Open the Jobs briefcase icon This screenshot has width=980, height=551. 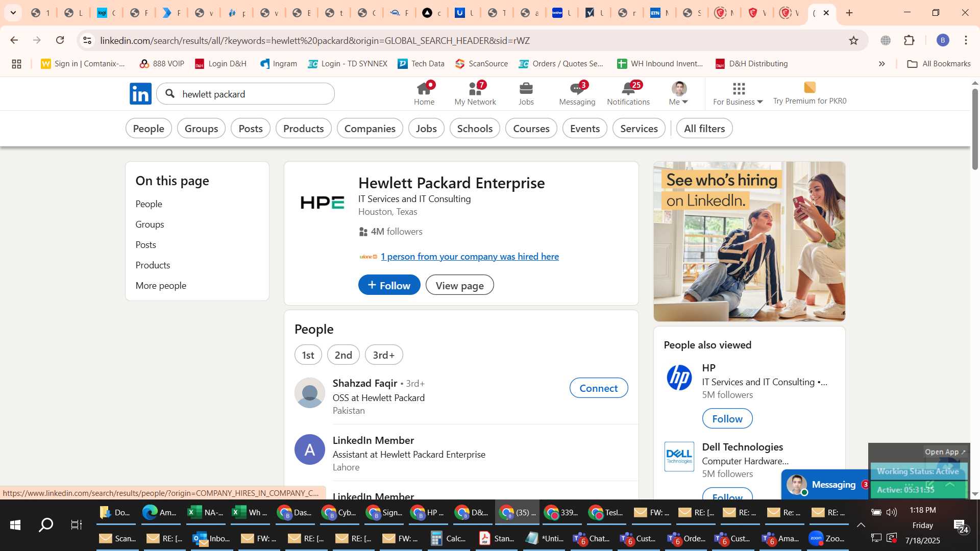526,93
